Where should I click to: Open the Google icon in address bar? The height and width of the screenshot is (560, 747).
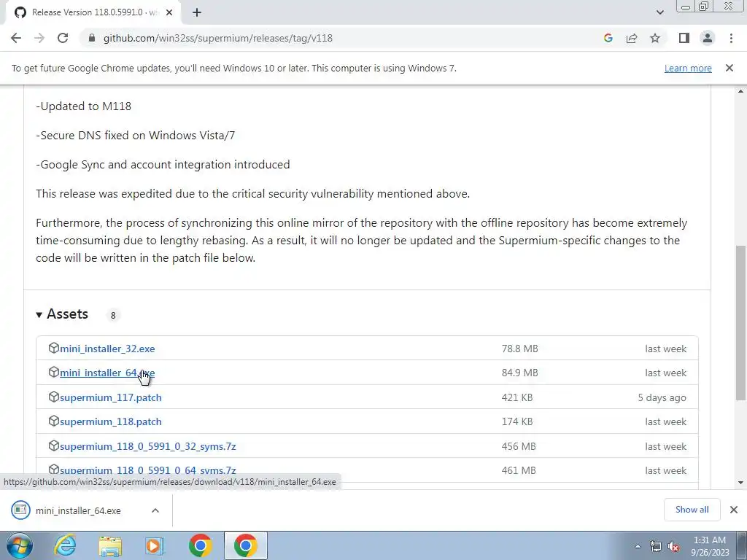click(608, 38)
